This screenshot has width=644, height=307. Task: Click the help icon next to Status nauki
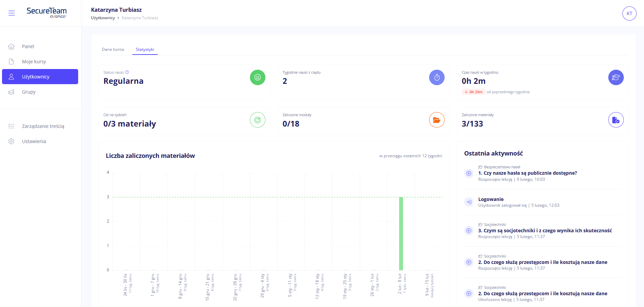pyautogui.click(x=127, y=72)
